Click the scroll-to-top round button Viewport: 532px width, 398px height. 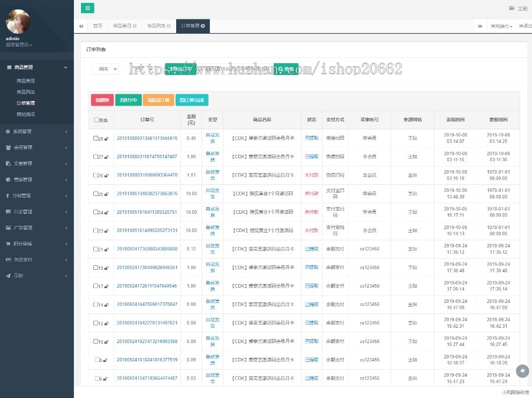(522, 371)
